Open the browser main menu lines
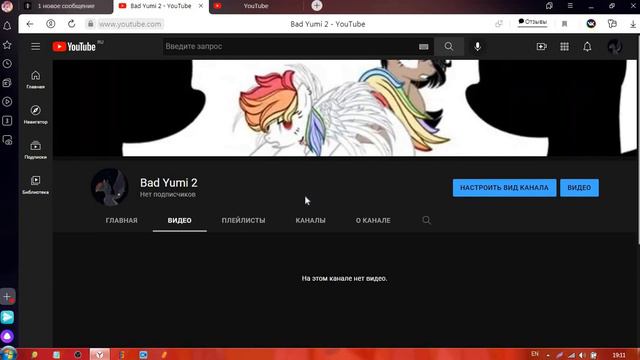Viewport: 640px width, 360px height. (570, 6)
